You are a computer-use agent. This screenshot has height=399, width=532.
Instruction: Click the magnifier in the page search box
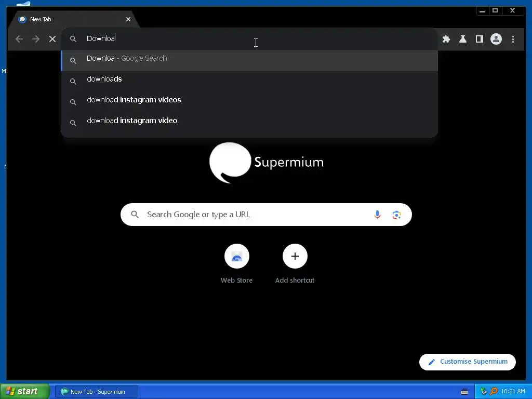(135, 215)
